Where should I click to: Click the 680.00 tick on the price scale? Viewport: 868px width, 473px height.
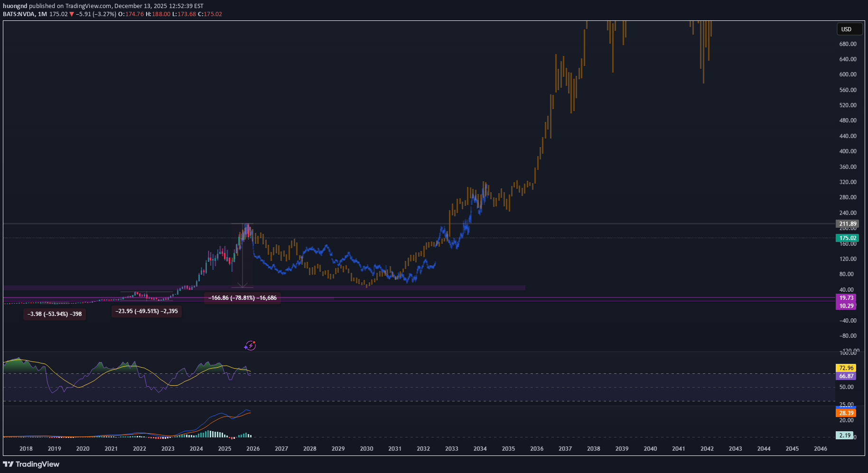pyautogui.click(x=848, y=44)
